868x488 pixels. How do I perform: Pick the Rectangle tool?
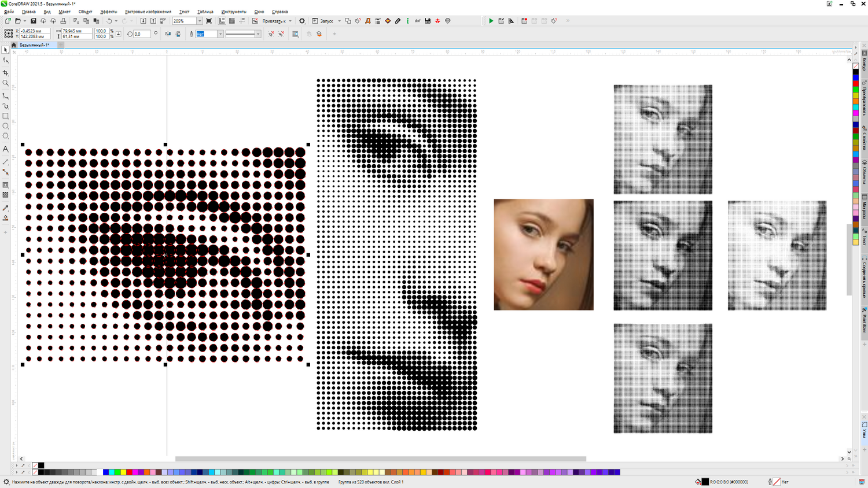(x=6, y=116)
